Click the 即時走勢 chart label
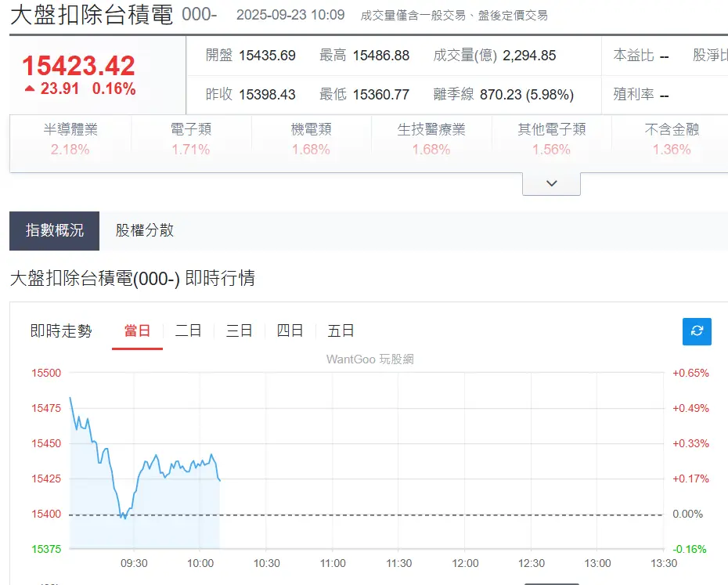Viewport: 728px width, 585px height. 61,331
